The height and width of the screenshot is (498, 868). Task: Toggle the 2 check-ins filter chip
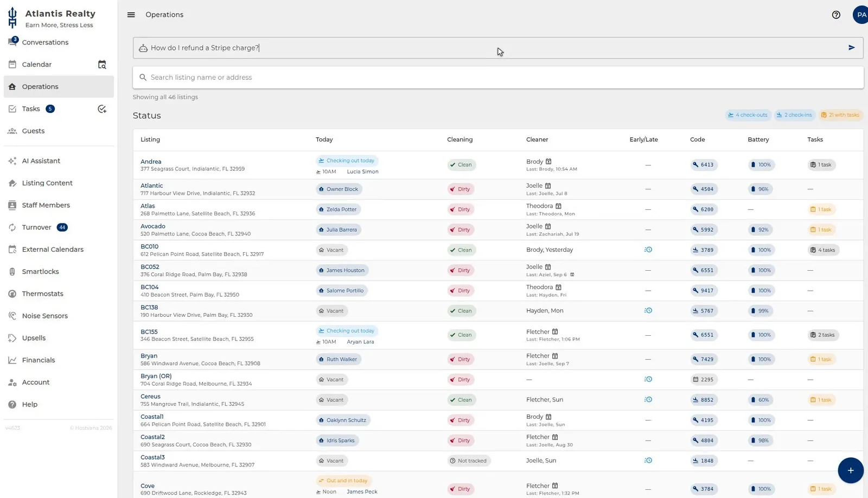(794, 115)
